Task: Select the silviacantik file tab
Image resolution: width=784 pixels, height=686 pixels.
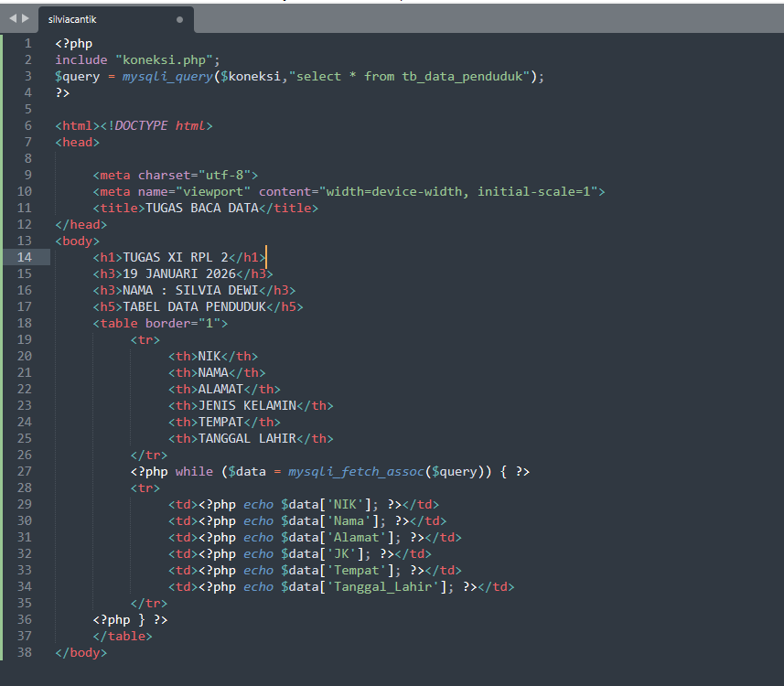Action: (101, 19)
